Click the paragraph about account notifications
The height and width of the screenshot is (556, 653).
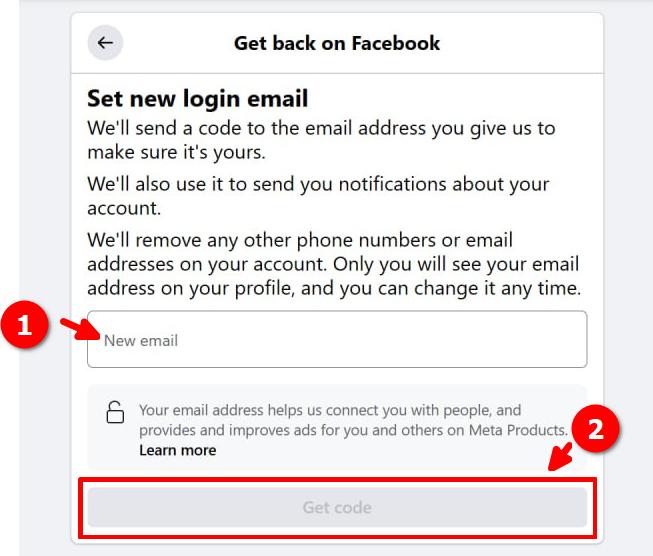pyautogui.click(x=318, y=196)
